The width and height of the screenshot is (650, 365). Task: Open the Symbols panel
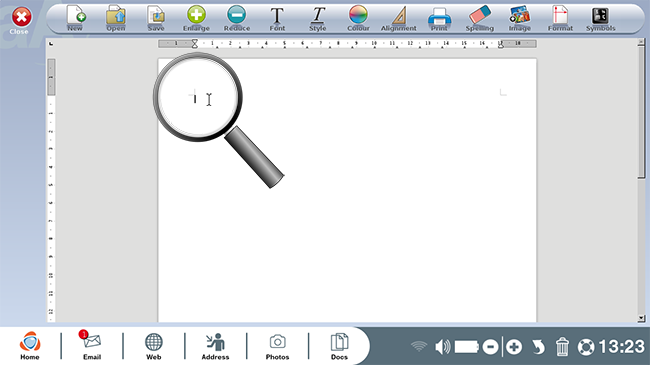600,19
